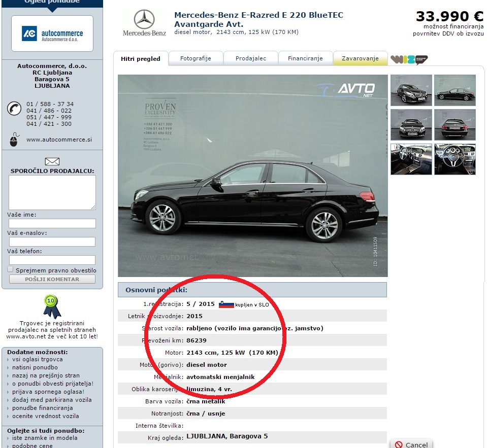
Task: Click ocenite vrednost vozila link
Action: tap(46, 416)
